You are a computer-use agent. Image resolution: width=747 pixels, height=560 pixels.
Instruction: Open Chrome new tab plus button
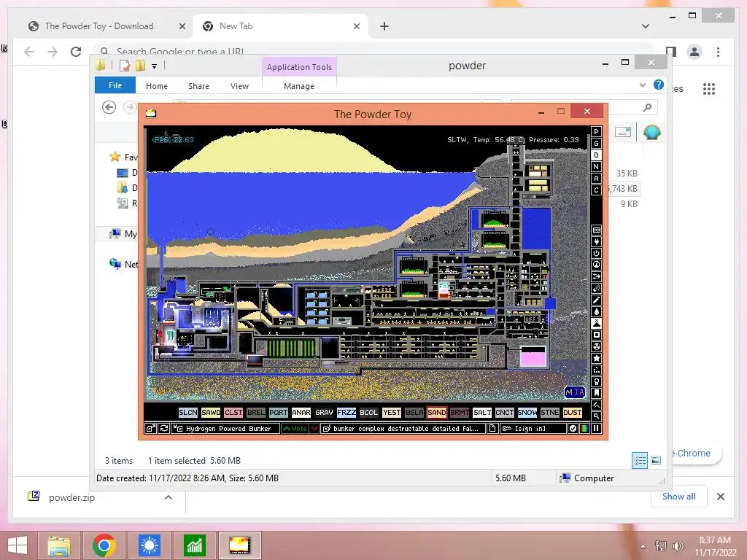coord(384,26)
